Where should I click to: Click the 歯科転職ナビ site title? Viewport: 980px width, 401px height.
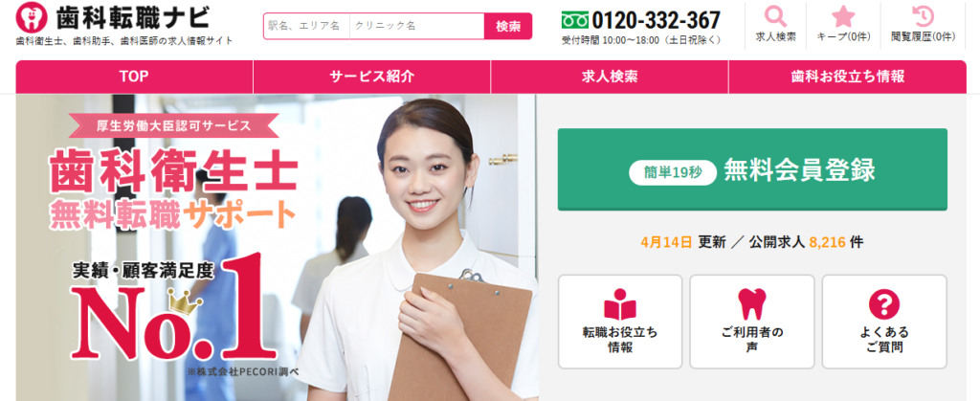point(133,17)
